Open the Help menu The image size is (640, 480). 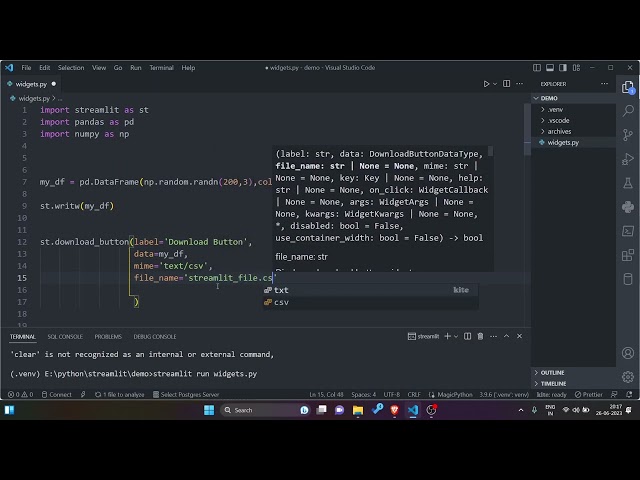tap(188, 68)
